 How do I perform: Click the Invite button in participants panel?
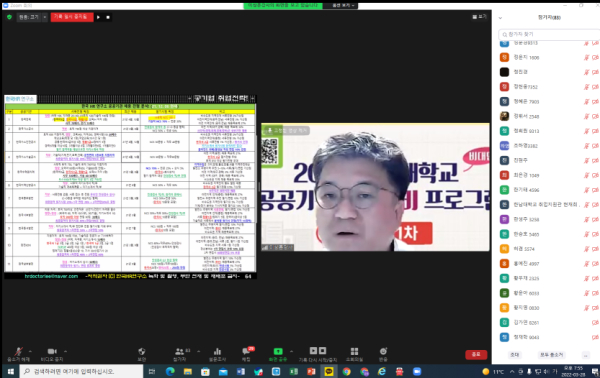(x=515, y=355)
